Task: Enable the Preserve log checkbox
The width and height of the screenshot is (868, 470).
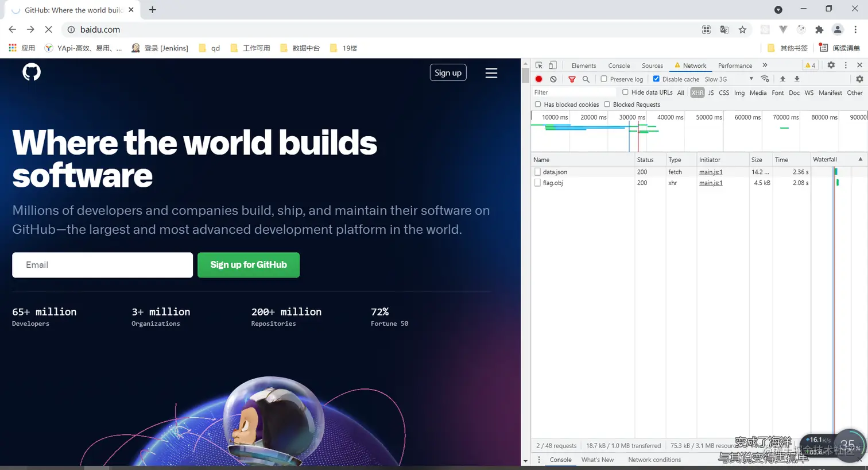Action: [604, 79]
